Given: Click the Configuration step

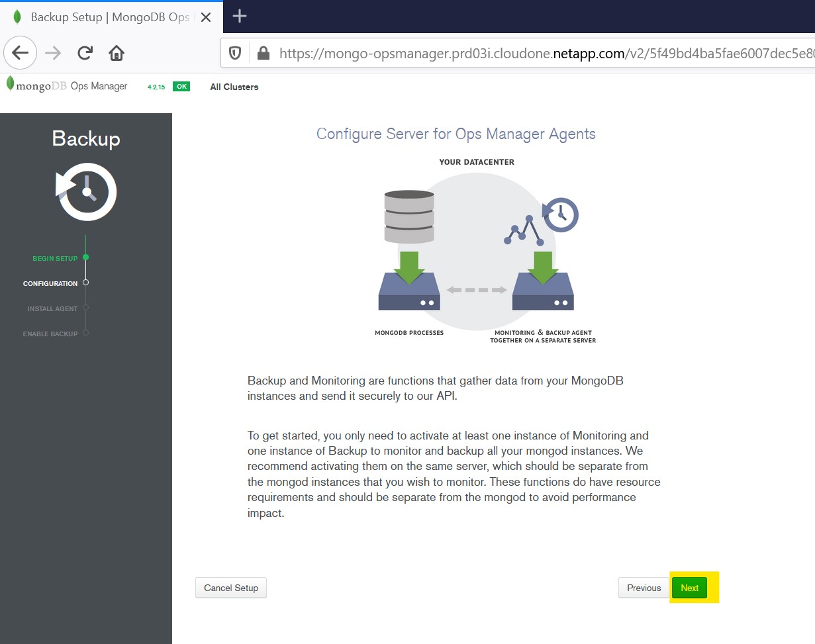Looking at the screenshot, I should (50, 283).
